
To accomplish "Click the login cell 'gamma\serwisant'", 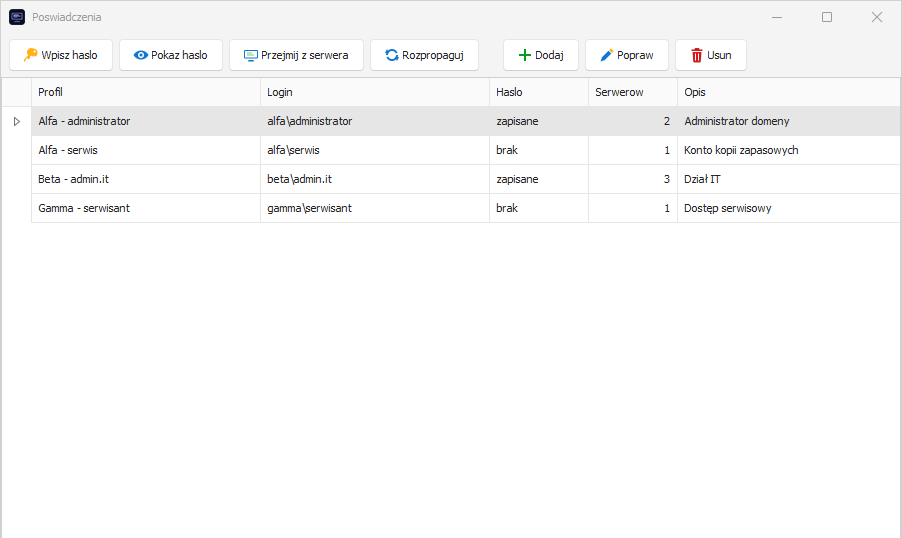I will point(375,208).
